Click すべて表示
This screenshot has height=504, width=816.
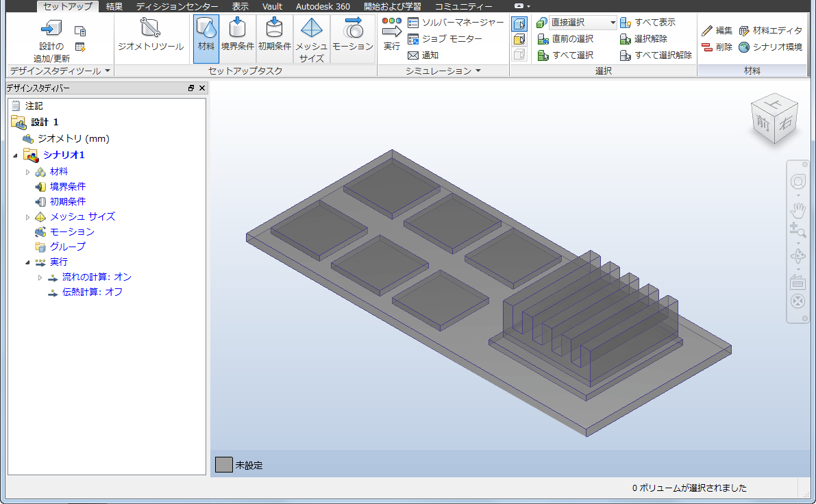pyautogui.click(x=648, y=23)
